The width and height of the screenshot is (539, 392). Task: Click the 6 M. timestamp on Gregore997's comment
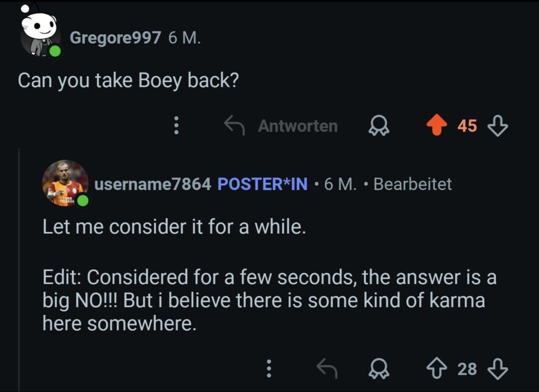pyautogui.click(x=180, y=36)
